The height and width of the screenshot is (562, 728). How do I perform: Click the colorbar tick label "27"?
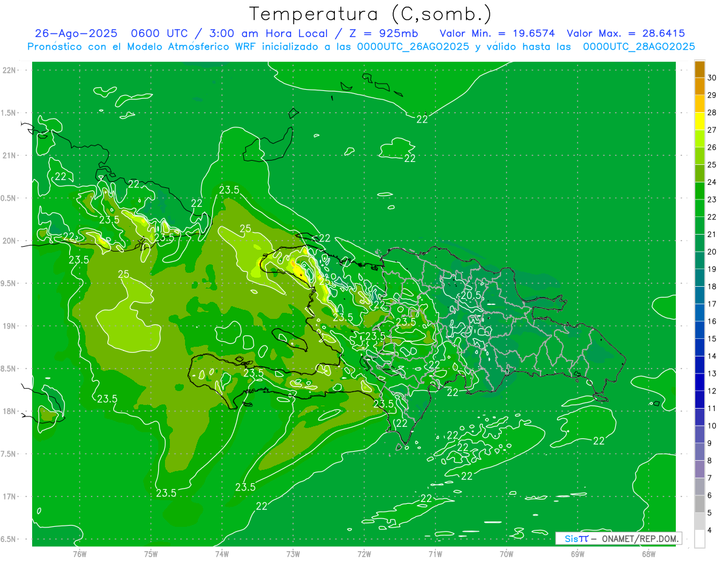tap(712, 130)
